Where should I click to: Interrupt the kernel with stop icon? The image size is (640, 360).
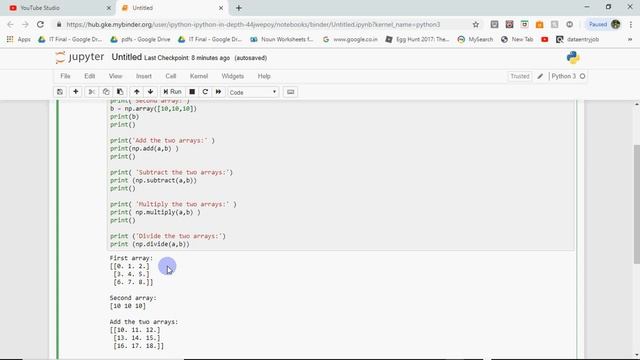click(x=192, y=92)
